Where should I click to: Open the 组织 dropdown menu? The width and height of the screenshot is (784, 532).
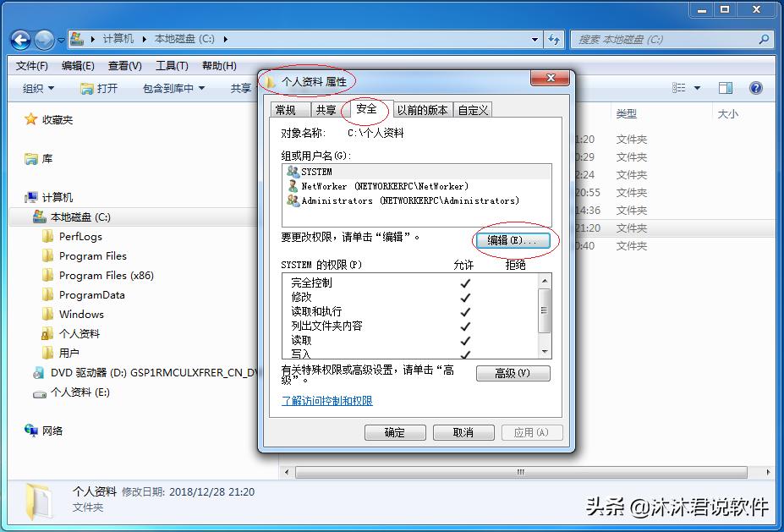[x=36, y=87]
